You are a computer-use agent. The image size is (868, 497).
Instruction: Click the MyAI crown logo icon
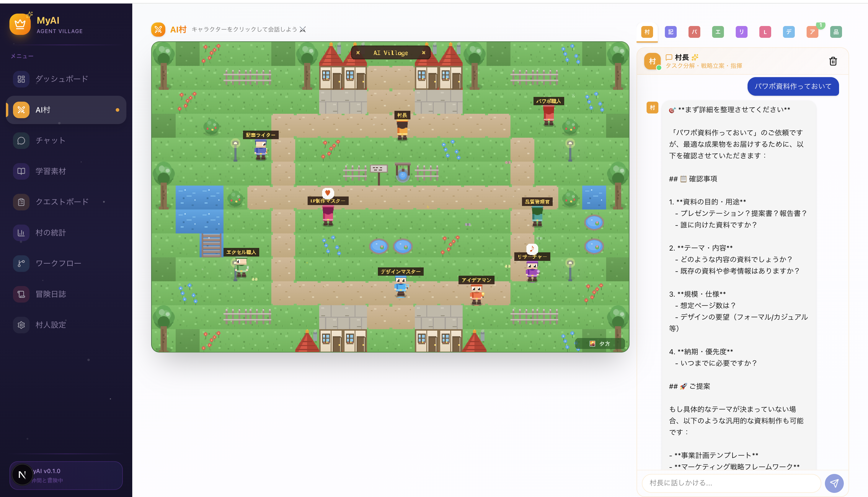(20, 24)
